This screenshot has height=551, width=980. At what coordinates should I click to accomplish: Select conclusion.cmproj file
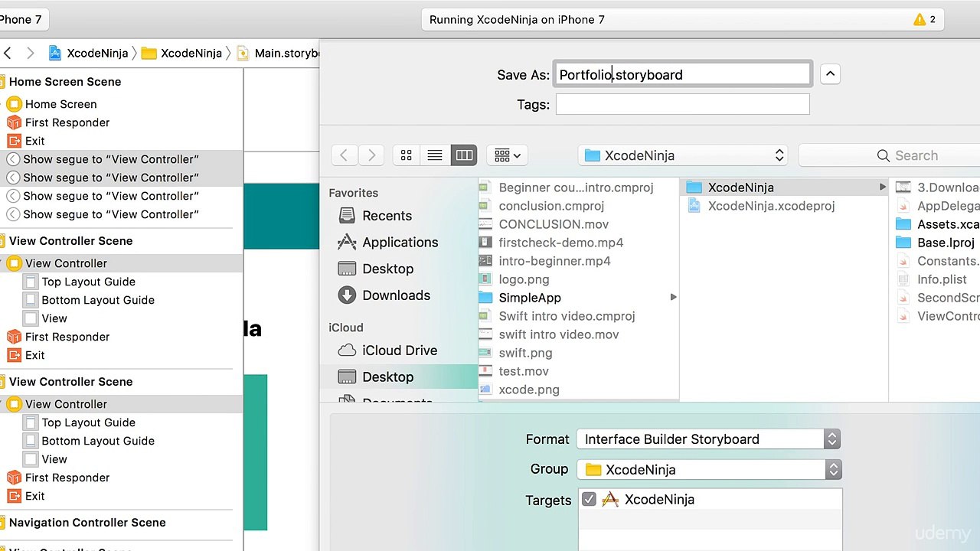point(551,206)
